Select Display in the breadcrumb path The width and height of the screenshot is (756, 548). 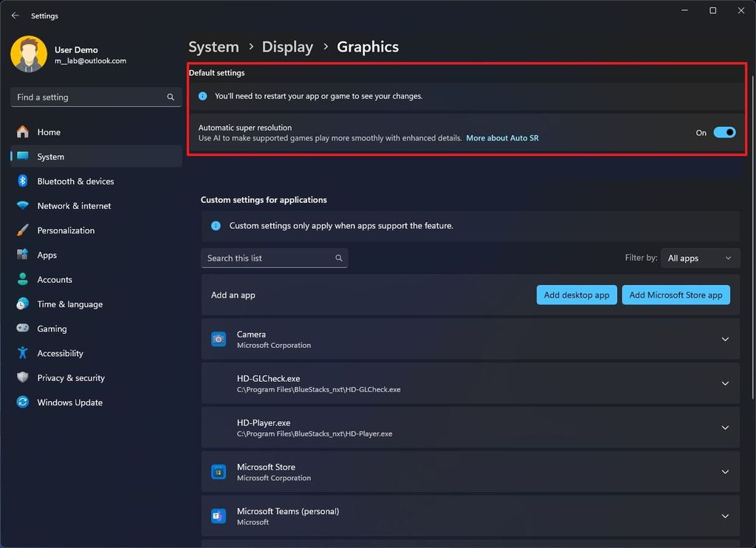[x=287, y=47]
